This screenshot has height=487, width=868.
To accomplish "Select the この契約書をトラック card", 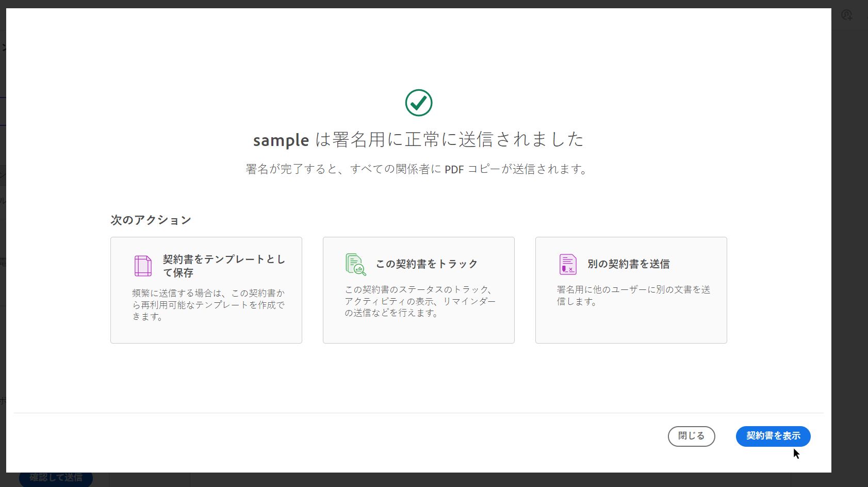I will pos(418,290).
